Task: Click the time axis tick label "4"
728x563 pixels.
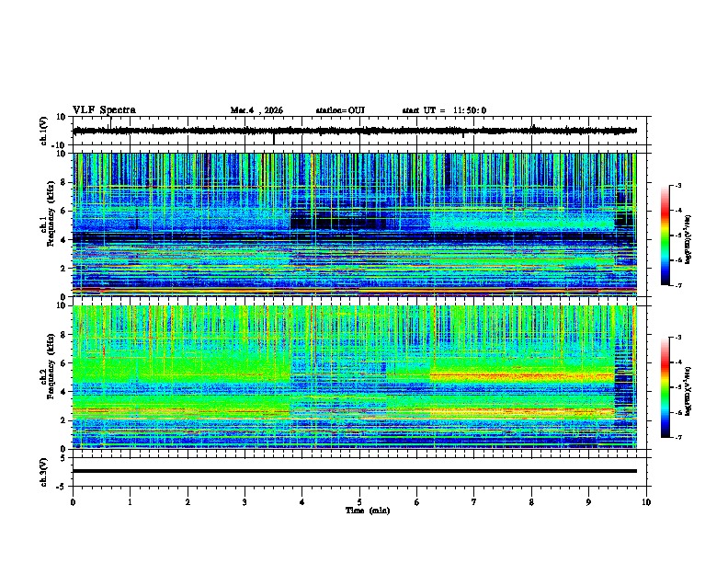Action: tap(302, 502)
